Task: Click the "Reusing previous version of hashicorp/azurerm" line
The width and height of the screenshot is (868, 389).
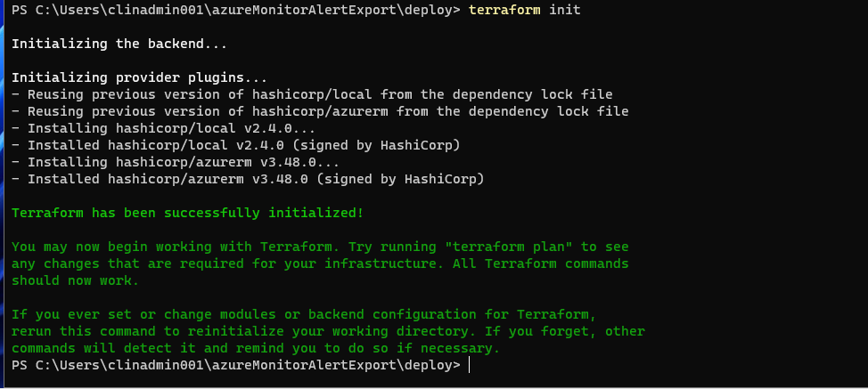Action: tap(320, 111)
